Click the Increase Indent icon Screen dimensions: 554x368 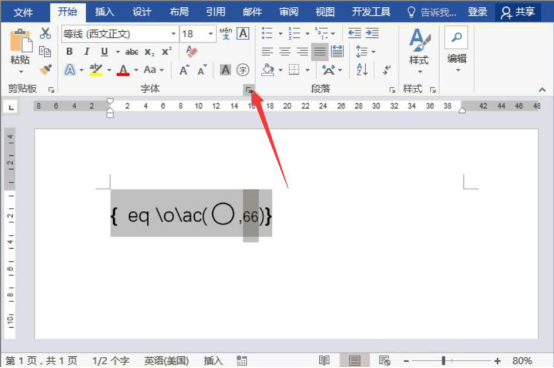(x=372, y=34)
